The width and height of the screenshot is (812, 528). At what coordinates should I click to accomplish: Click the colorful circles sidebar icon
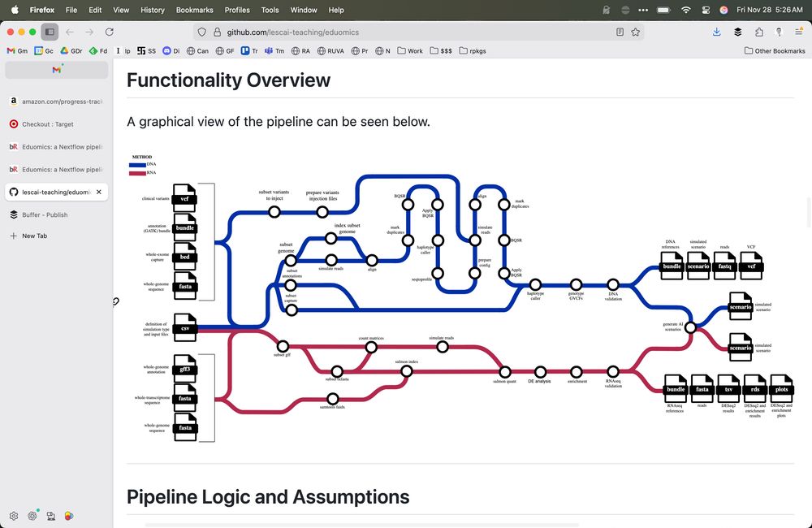[x=69, y=516]
